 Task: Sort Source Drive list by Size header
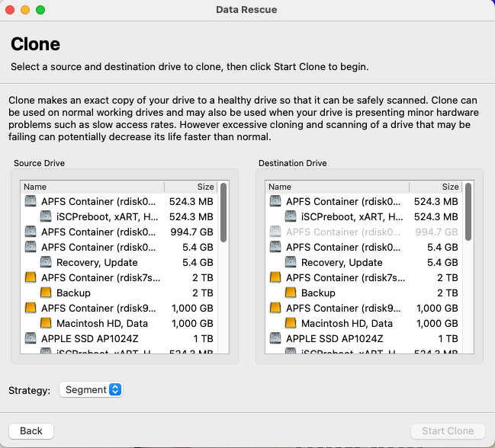point(191,187)
